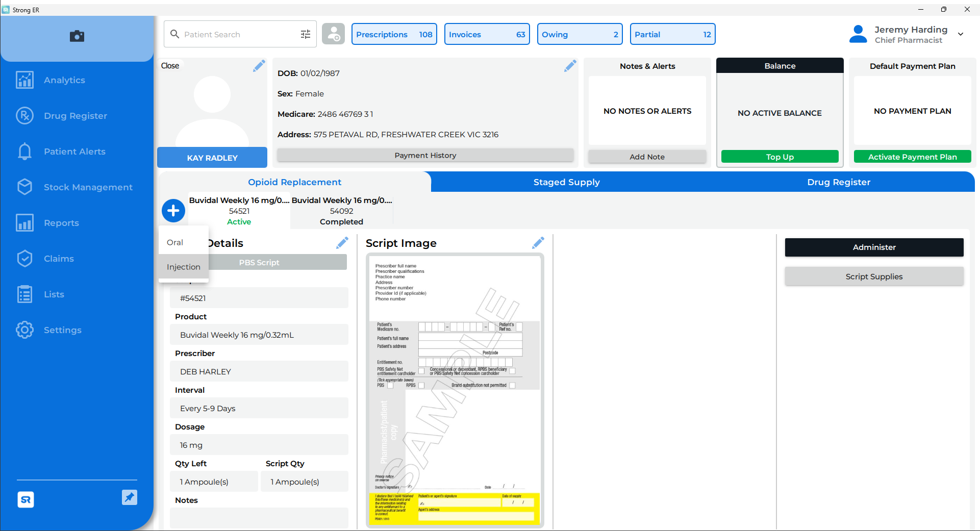980x531 pixels.
Task: Click the green Top Up button
Action: (780, 157)
